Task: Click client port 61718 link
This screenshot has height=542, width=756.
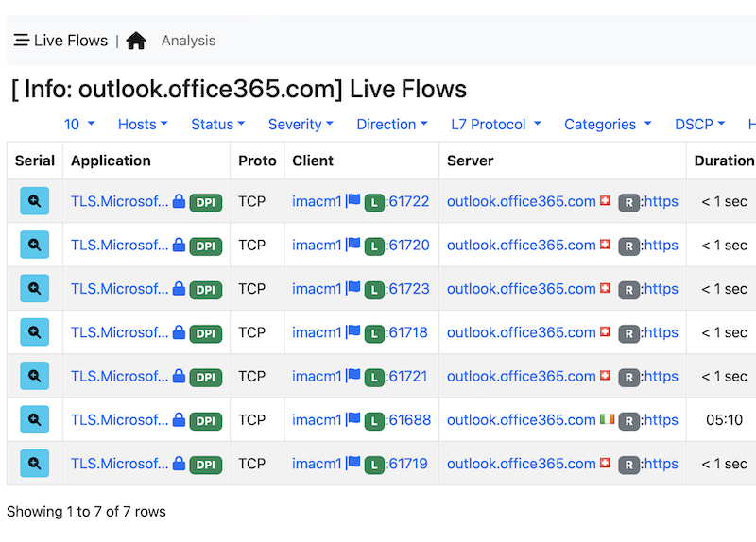Action: coord(408,332)
